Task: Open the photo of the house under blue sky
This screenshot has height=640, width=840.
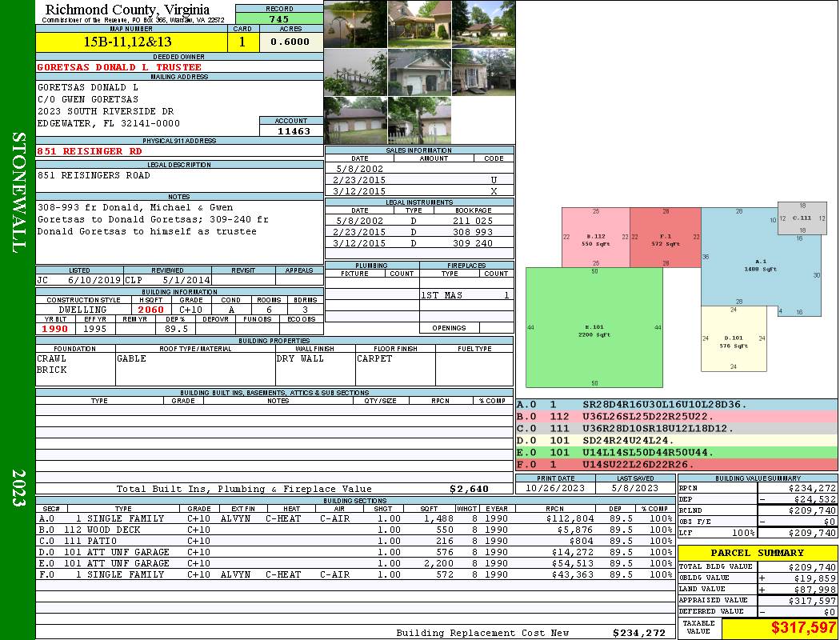Action: click(x=483, y=24)
